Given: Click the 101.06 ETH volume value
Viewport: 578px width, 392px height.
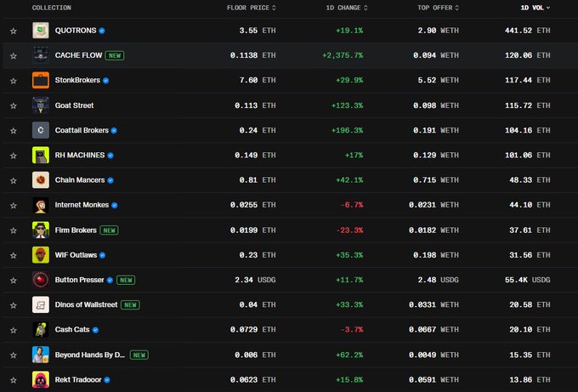Looking at the screenshot, I should pos(528,156).
